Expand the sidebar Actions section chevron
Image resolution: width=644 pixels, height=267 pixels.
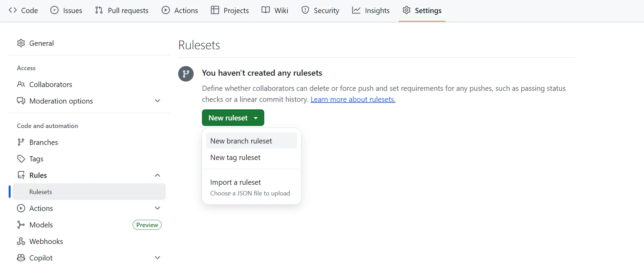tap(157, 208)
